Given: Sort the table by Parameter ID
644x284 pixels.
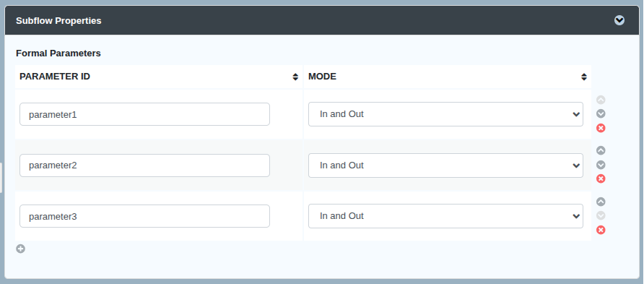Looking at the screenshot, I should tap(295, 77).
